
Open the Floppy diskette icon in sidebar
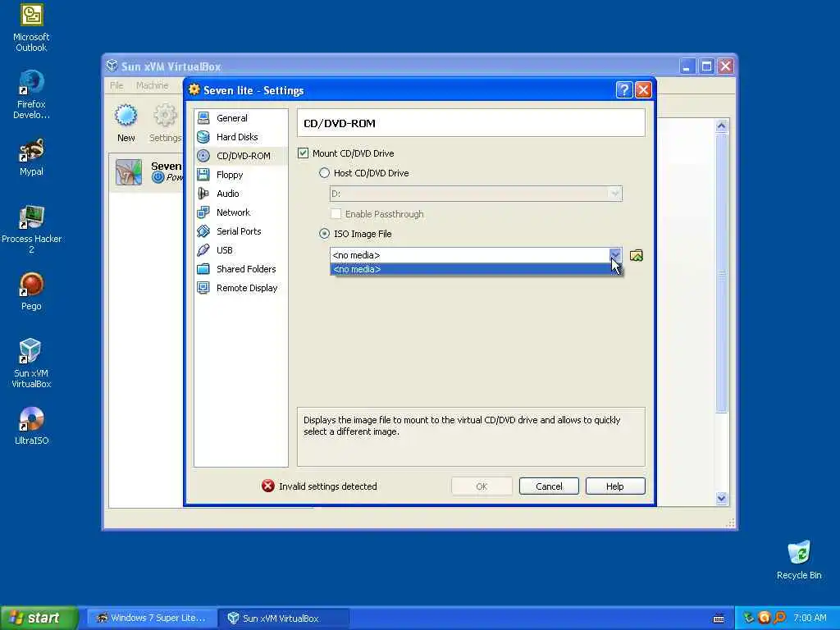click(203, 175)
